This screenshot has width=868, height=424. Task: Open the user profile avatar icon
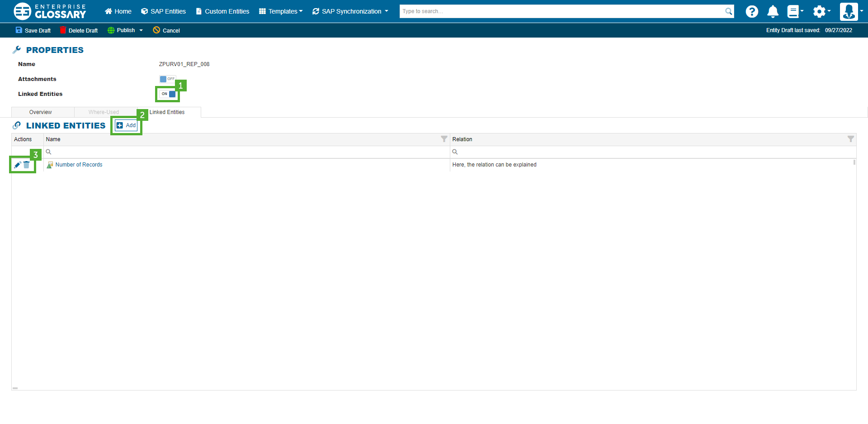tap(849, 12)
